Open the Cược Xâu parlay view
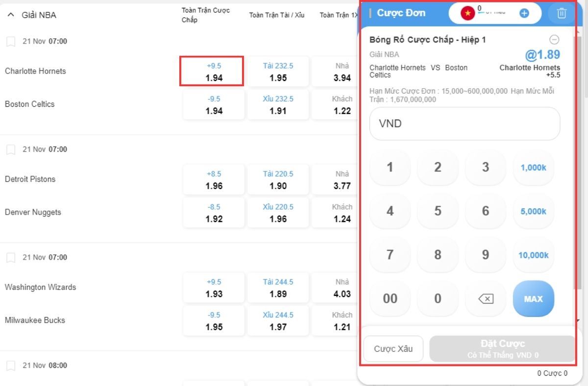This screenshot has width=588, height=386. (393, 348)
